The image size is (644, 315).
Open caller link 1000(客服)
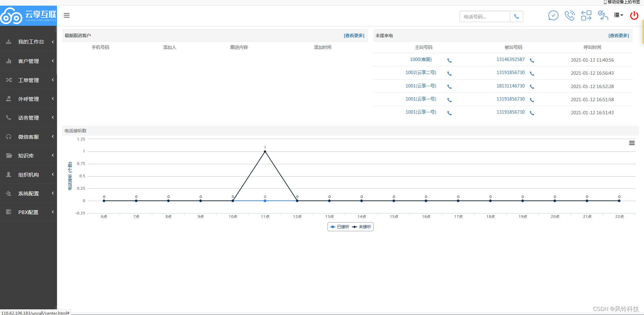[421, 60]
